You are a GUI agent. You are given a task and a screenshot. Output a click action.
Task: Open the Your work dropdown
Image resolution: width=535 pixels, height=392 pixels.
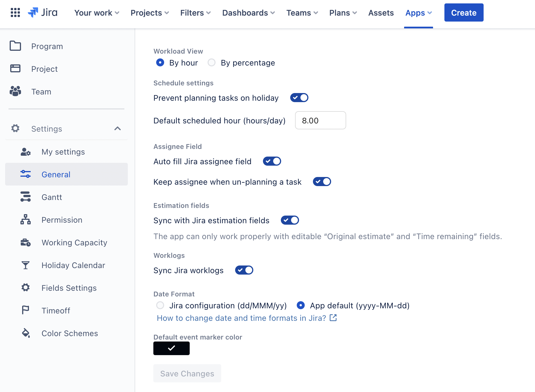(97, 13)
